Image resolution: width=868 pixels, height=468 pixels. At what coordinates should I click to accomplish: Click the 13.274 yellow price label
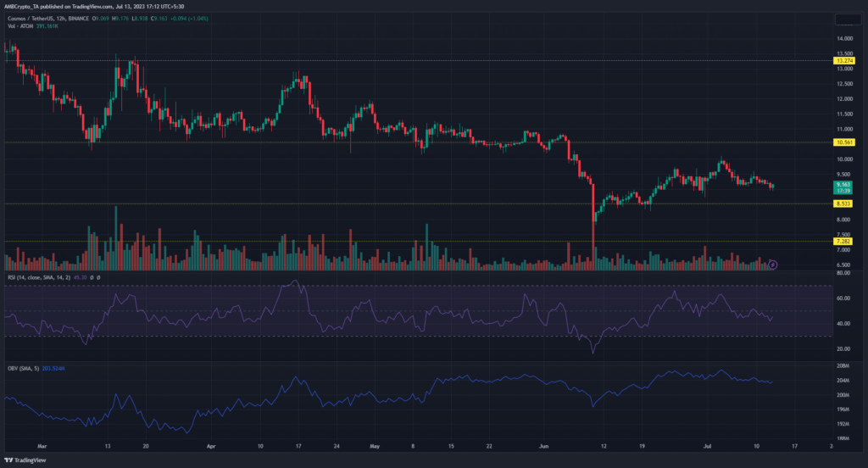point(843,61)
